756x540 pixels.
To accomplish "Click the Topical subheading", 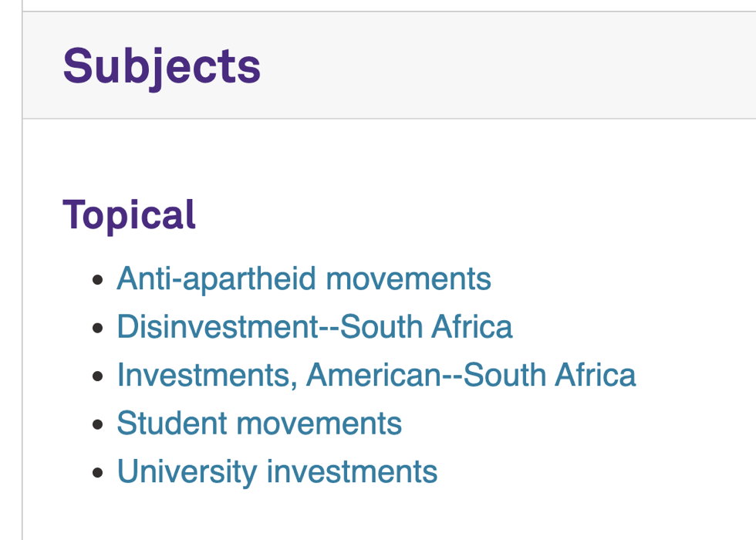I will 129,214.
